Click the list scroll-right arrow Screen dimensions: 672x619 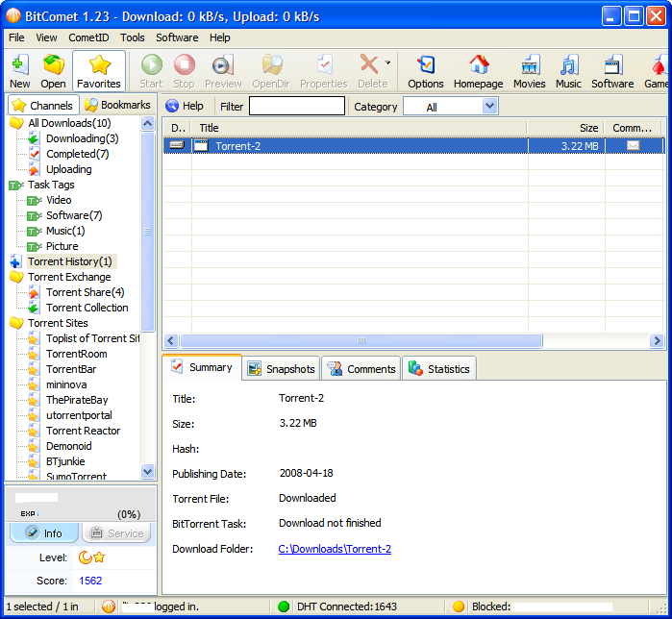click(657, 341)
